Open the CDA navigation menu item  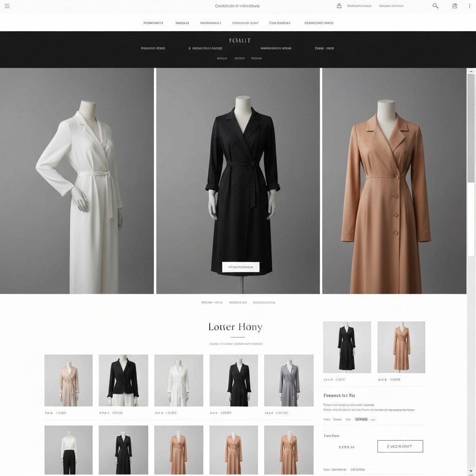coord(279,23)
